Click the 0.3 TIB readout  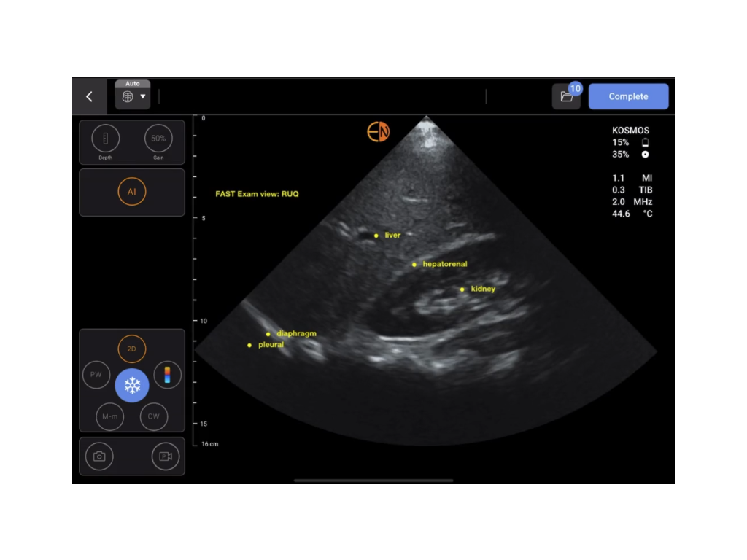click(x=632, y=190)
